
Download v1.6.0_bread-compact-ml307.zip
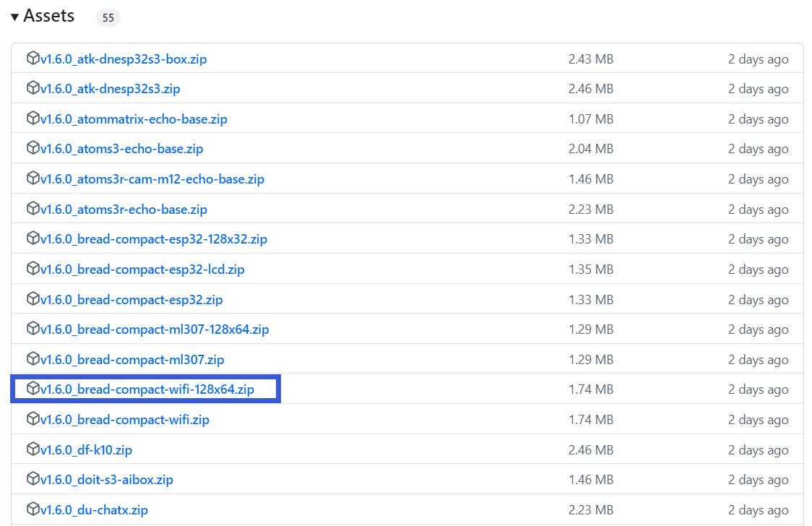133,360
